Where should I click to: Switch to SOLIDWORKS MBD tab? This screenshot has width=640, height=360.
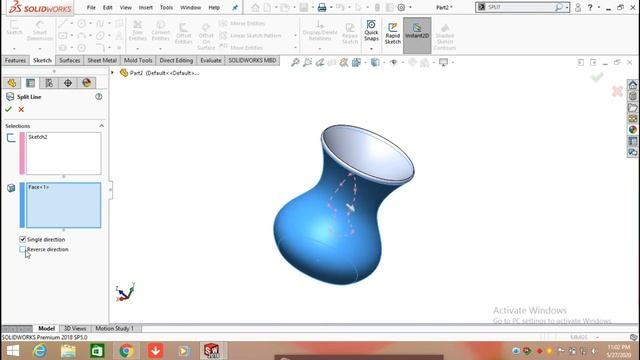(x=252, y=60)
